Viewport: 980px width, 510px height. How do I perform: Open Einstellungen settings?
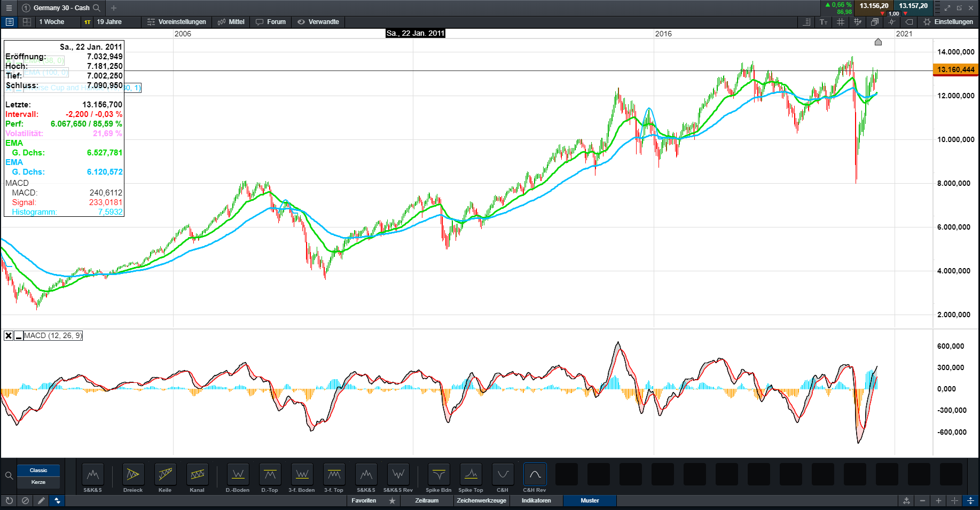click(x=948, y=22)
